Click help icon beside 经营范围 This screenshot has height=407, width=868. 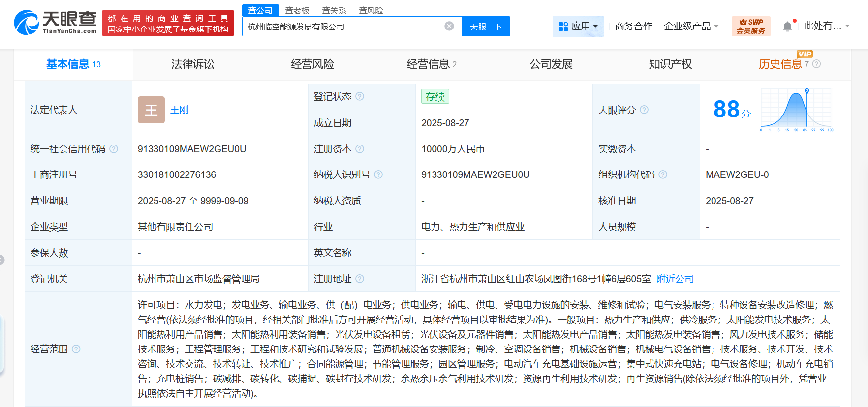[x=76, y=349]
